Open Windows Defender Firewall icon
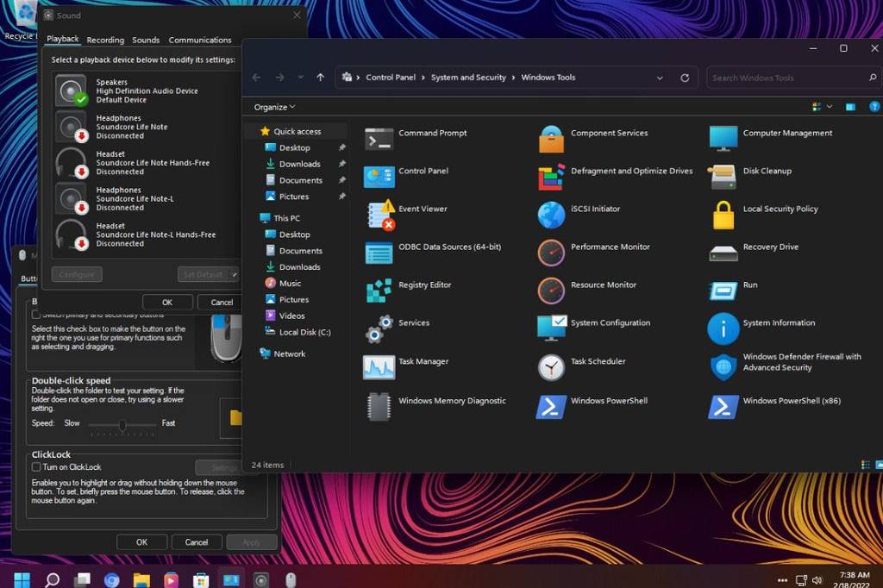This screenshot has width=883, height=588. click(723, 367)
